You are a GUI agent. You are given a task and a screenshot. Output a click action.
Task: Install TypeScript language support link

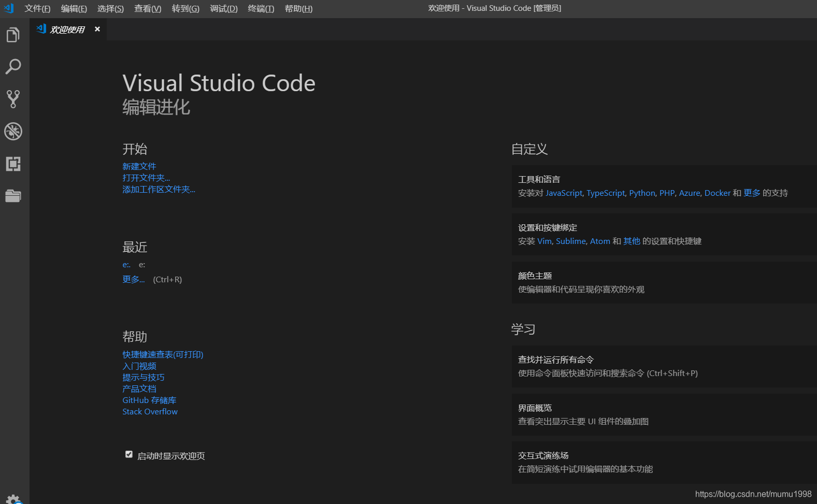coord(606,193)
